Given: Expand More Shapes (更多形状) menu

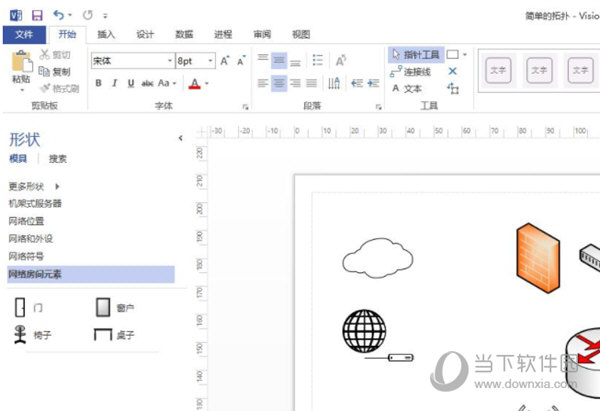Looking at the screenshot, I should 34,186.
